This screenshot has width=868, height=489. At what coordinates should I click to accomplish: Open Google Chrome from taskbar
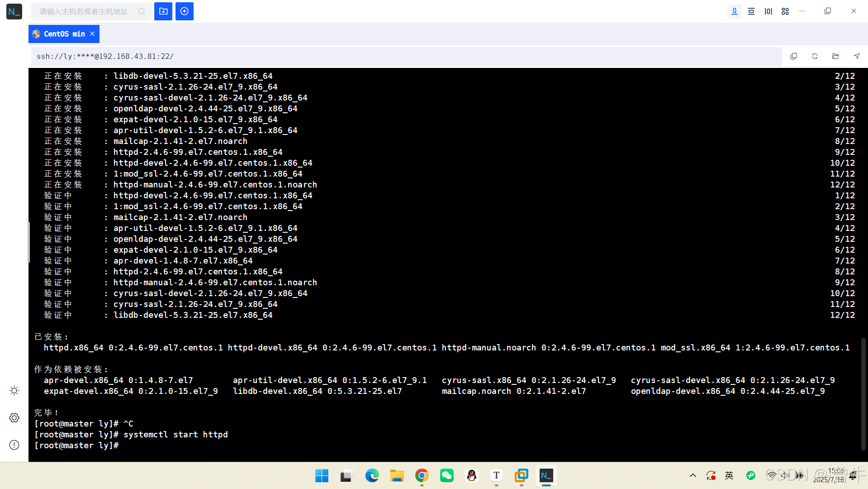point(422,475)
